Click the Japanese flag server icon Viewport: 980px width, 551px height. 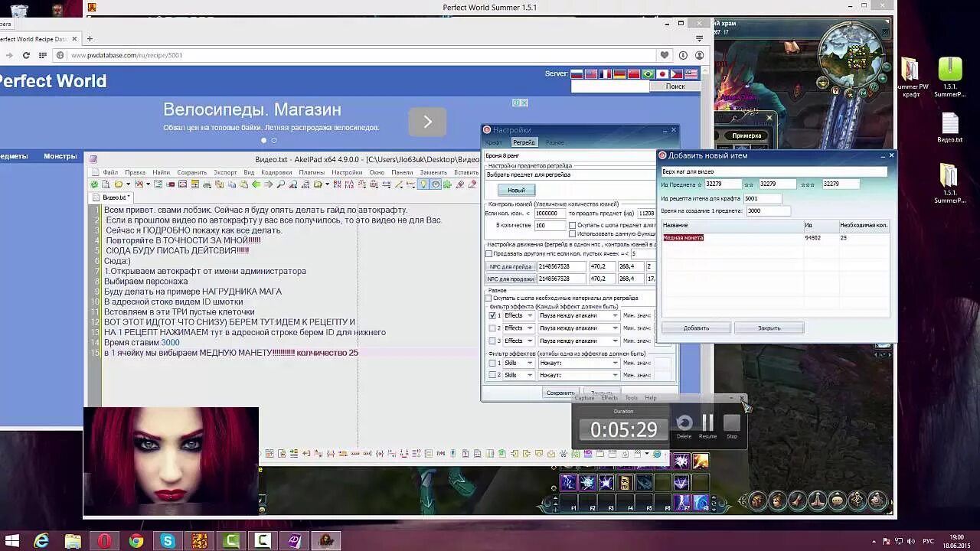coord(662,74)
